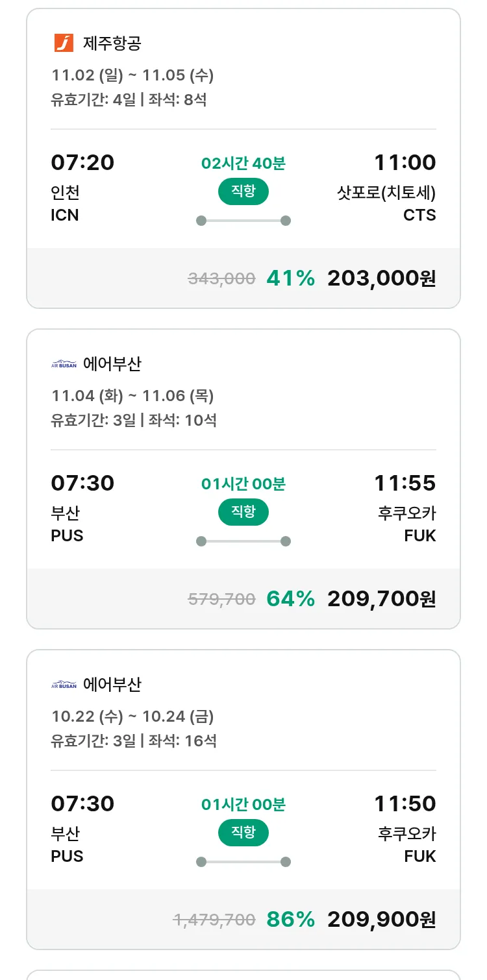Viewport: 487px width, 980px height.
Task: Click 직항 badge on 11.04 Busan–Fukuoka flight
Action: coord(243,512)
